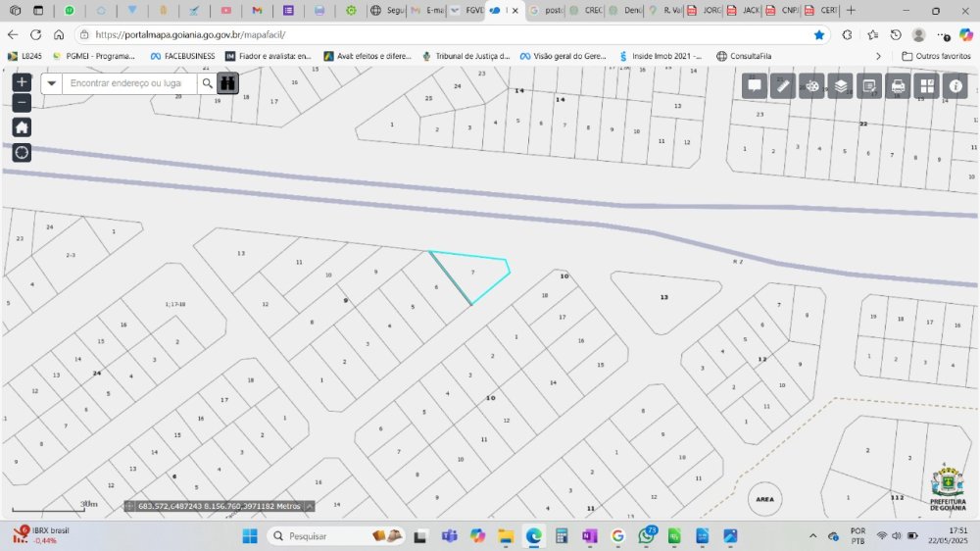Click the my location crosshair button
This screenshot has width=980, height=551.
22,152
